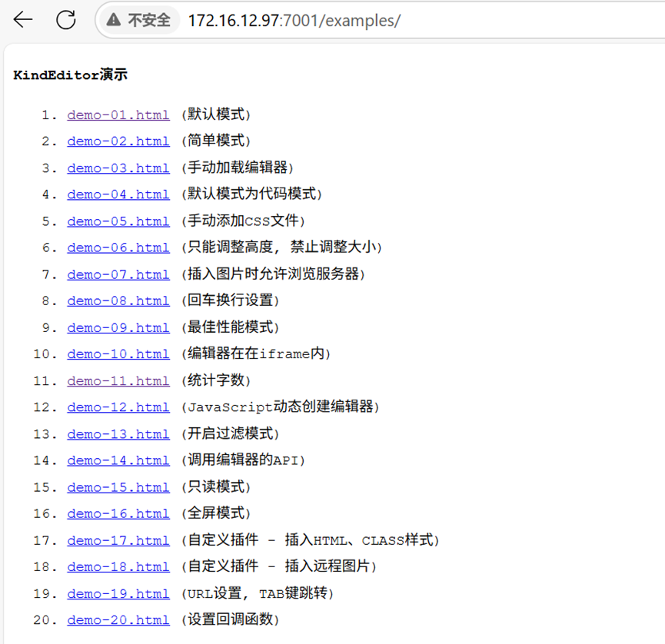Click the KindEditor演示 page heading
The height and width of the screenshot is (644, 665).
tap(71, 75)
